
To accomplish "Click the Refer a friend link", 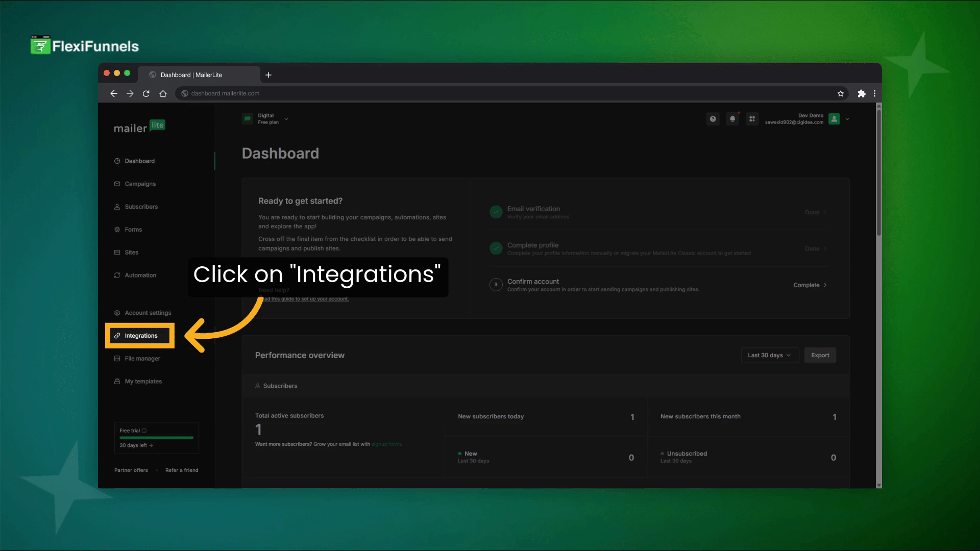I will (182, 470).
